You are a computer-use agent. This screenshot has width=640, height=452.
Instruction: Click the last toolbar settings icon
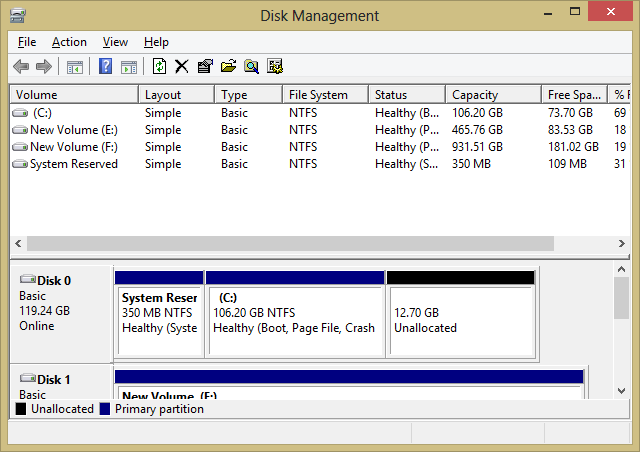275,67
